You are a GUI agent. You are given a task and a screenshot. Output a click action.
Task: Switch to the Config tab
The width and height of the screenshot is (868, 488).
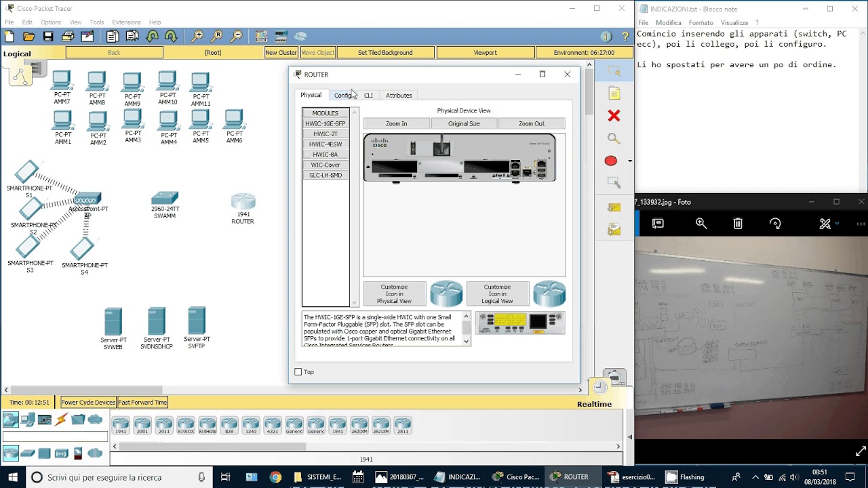343,96
